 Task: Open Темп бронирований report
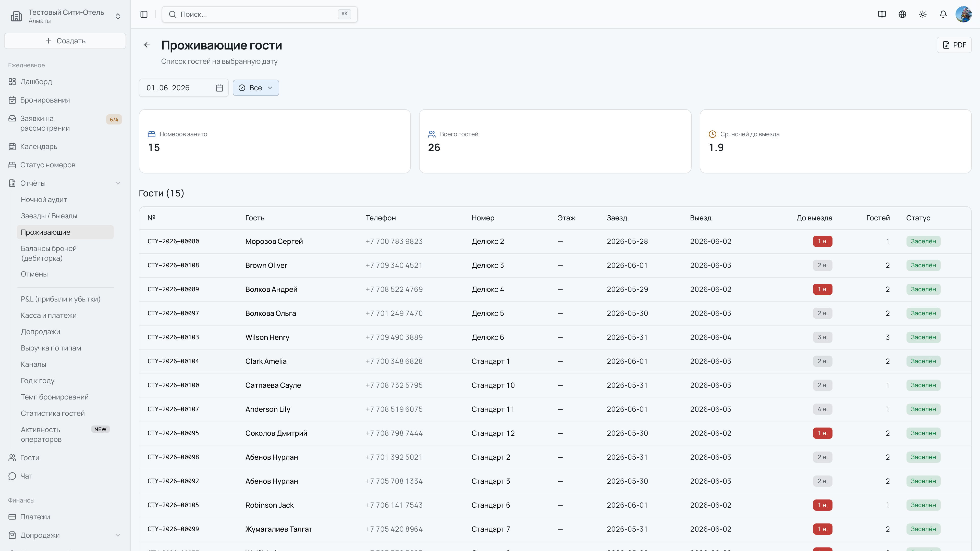click(55, 397)
